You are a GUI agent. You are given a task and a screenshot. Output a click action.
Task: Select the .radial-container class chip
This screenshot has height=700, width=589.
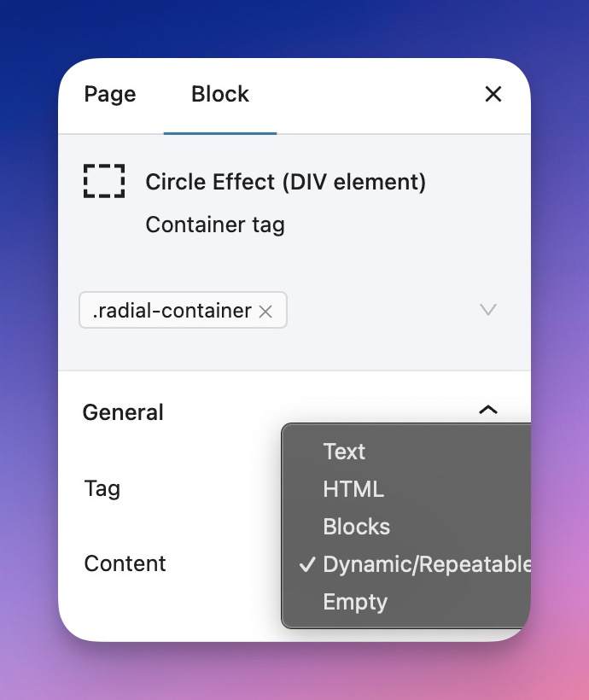tap(172, 311)
